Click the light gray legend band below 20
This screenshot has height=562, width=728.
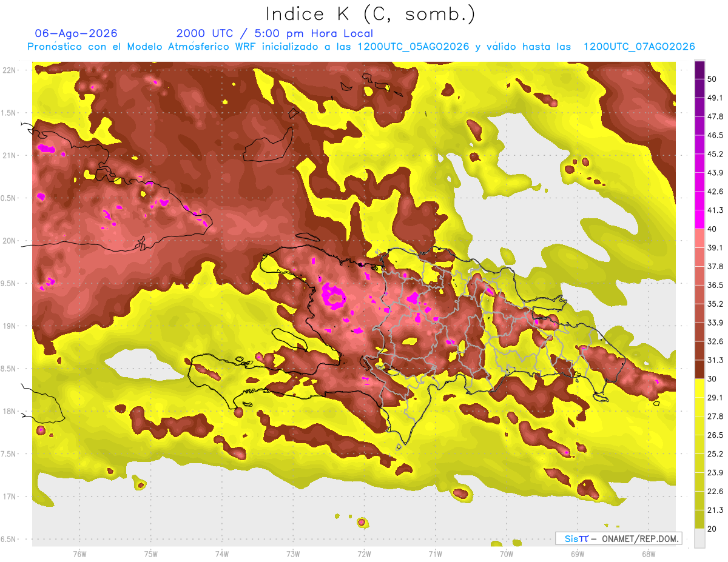pos(699,538)
